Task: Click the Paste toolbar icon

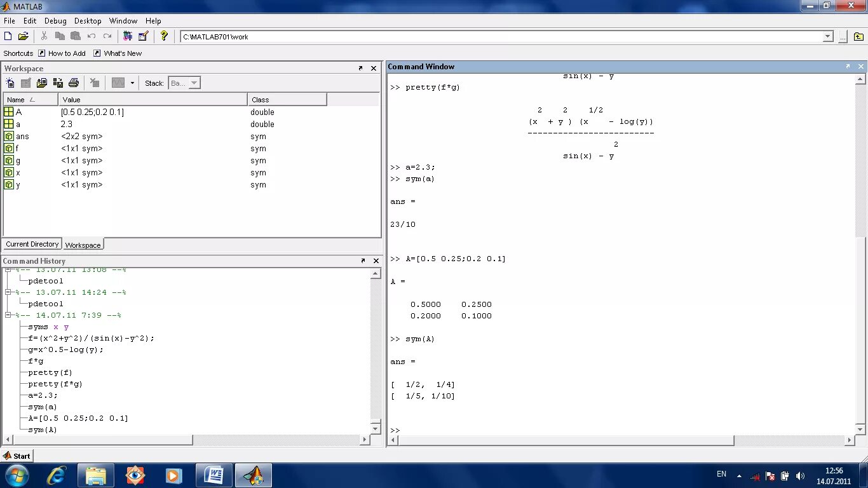Action: [76, 36]
